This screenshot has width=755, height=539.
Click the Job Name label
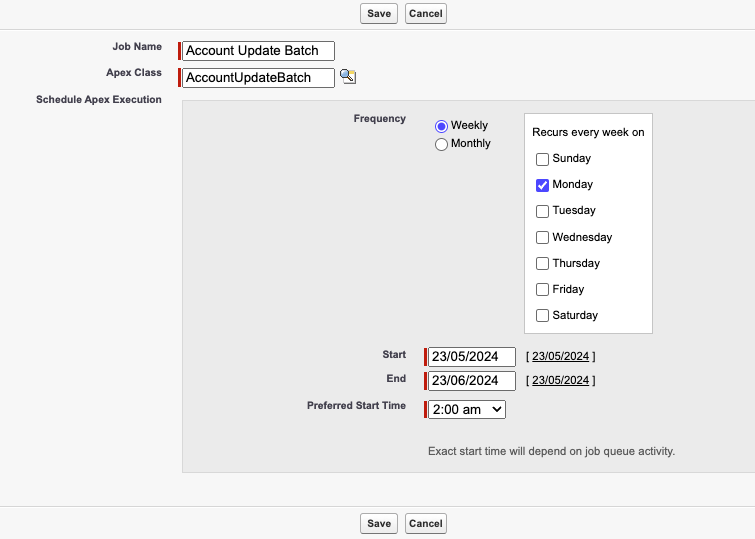point(137,47)
